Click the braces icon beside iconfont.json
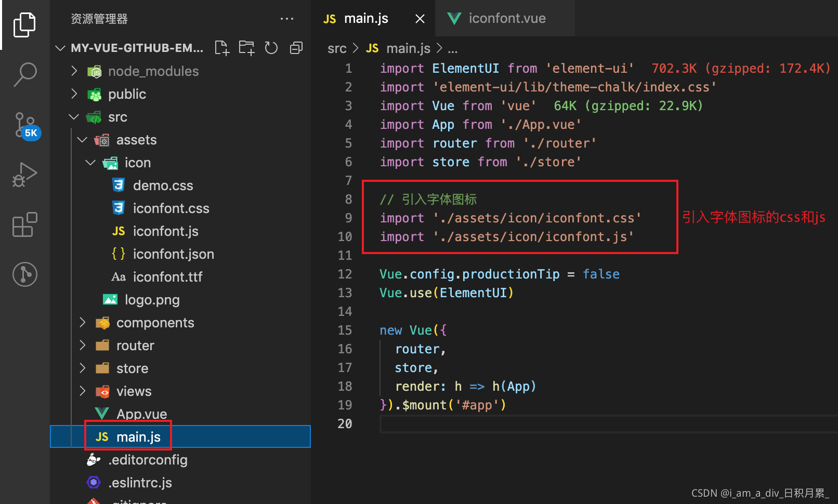Screen dimensions: 838x504 119,254
